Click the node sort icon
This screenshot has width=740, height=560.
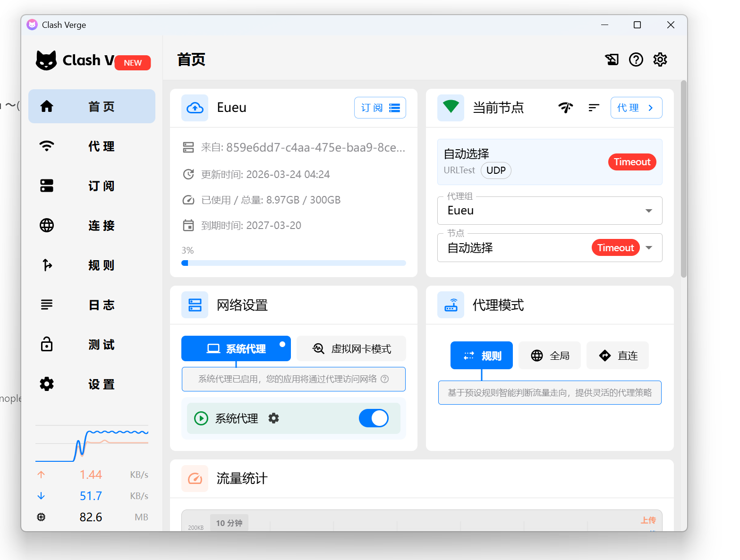pos(594,108)
